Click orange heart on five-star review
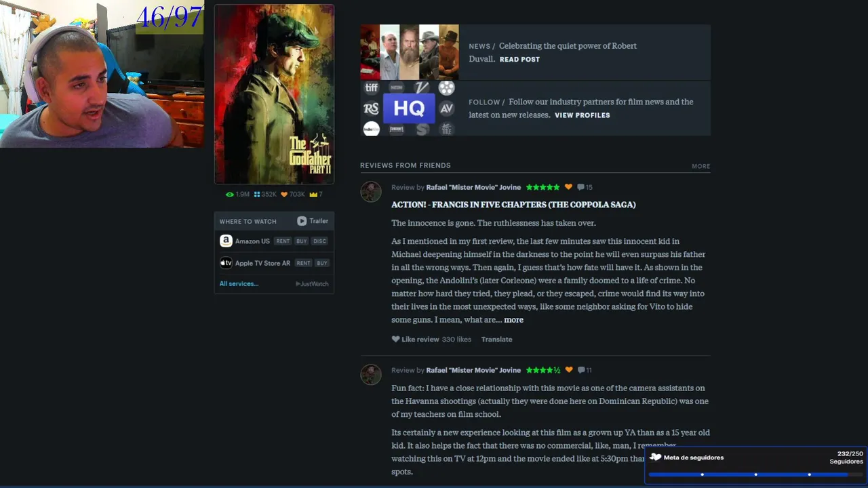The width and height of the screenshot is (868, 488). pos(568,187)
